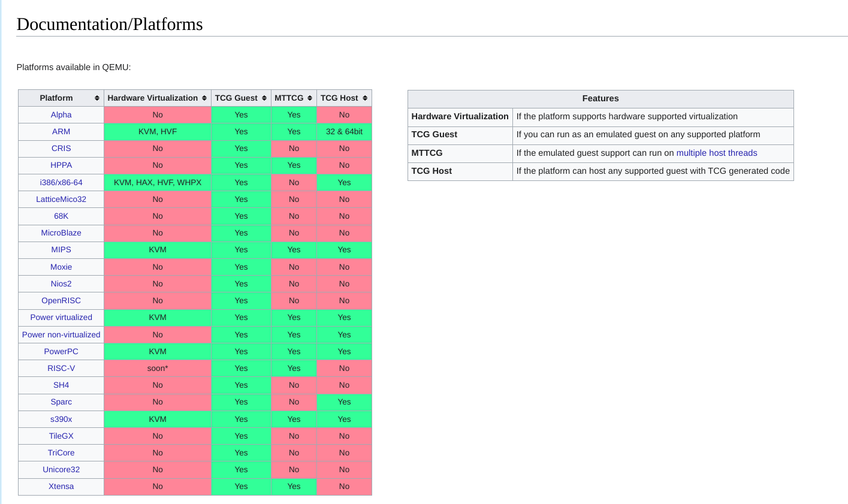
Task: Follow the CRIS link
Action: 61,149
